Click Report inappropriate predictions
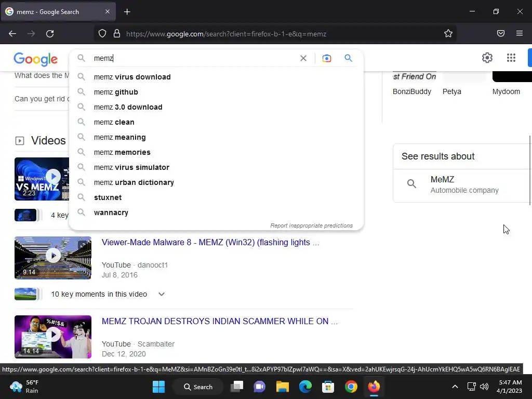 click(x=311, y=225)
